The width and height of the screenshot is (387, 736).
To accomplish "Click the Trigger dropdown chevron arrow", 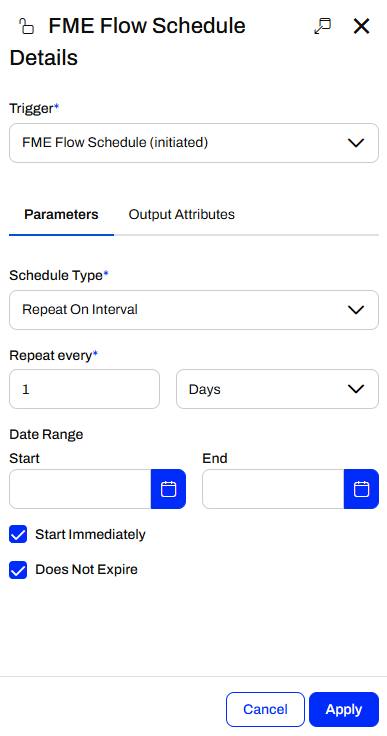I will coord(356,143).
